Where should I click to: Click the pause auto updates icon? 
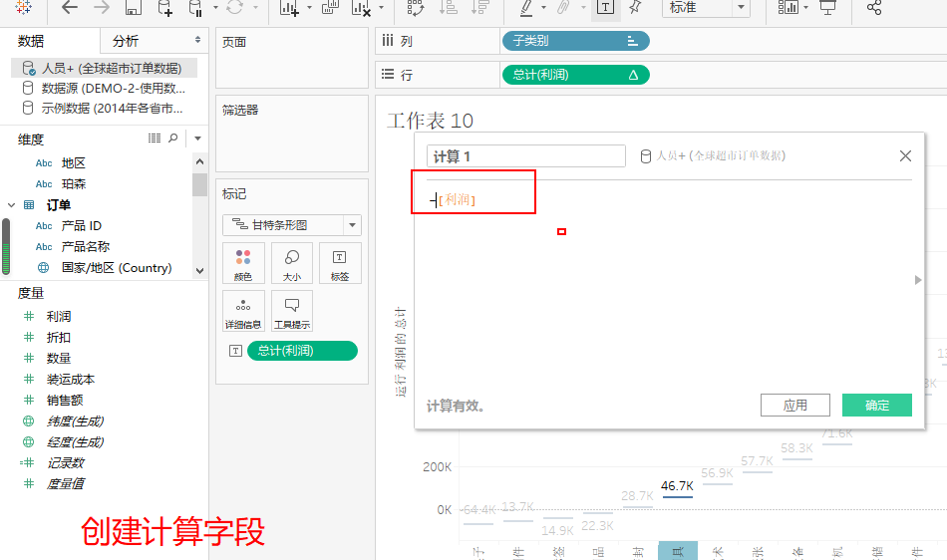click(195, 8)
